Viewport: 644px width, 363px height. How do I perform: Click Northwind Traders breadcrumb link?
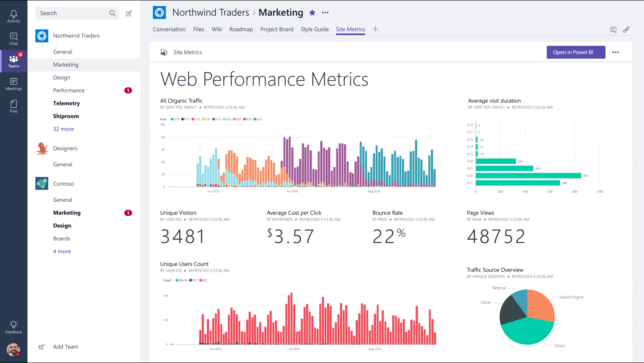click(210, 13)
